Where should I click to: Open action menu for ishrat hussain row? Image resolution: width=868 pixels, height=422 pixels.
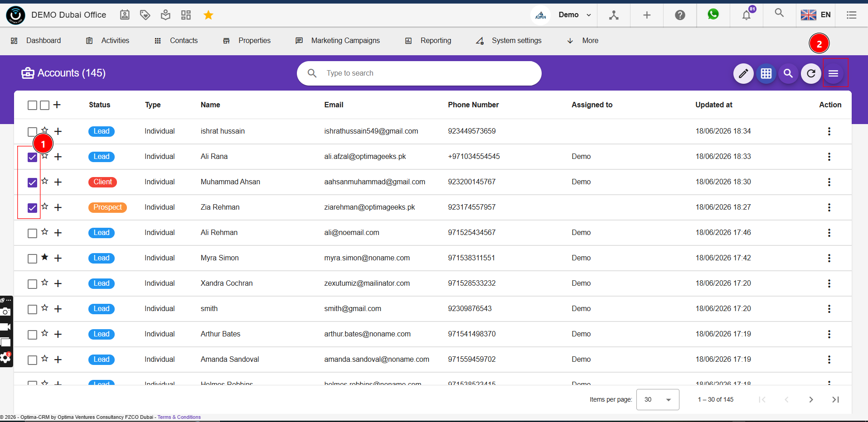coord(829,131)
